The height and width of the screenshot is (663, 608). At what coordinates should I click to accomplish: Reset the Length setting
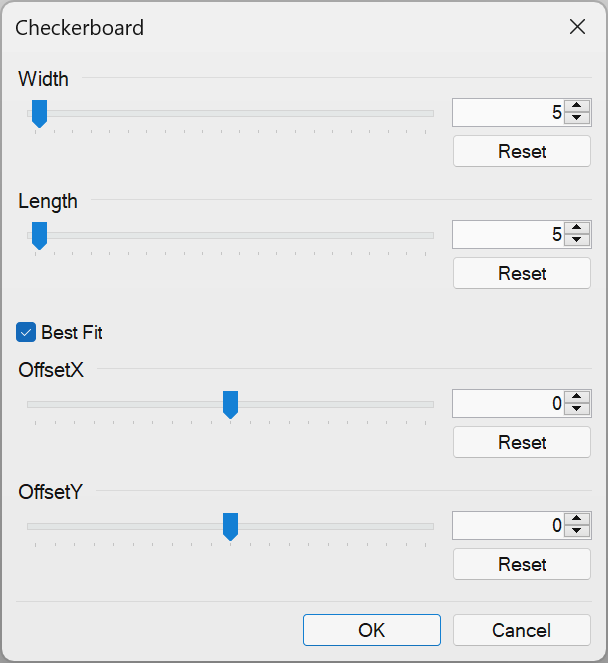coord(522,273)
